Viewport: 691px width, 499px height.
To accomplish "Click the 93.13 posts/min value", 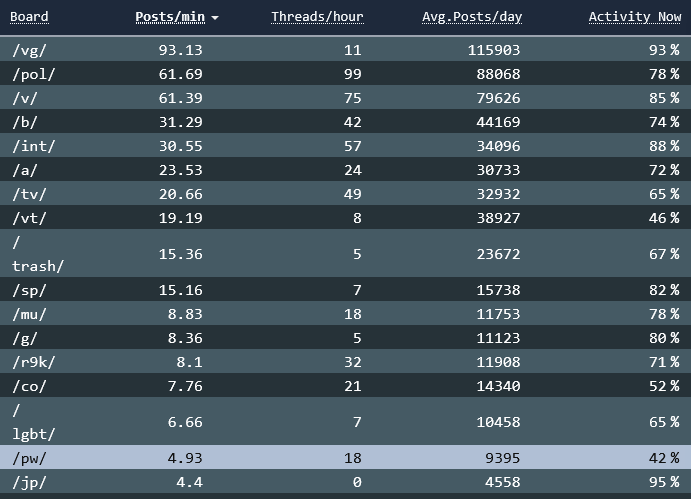I will pyautogui.click(x=181, y=50).
